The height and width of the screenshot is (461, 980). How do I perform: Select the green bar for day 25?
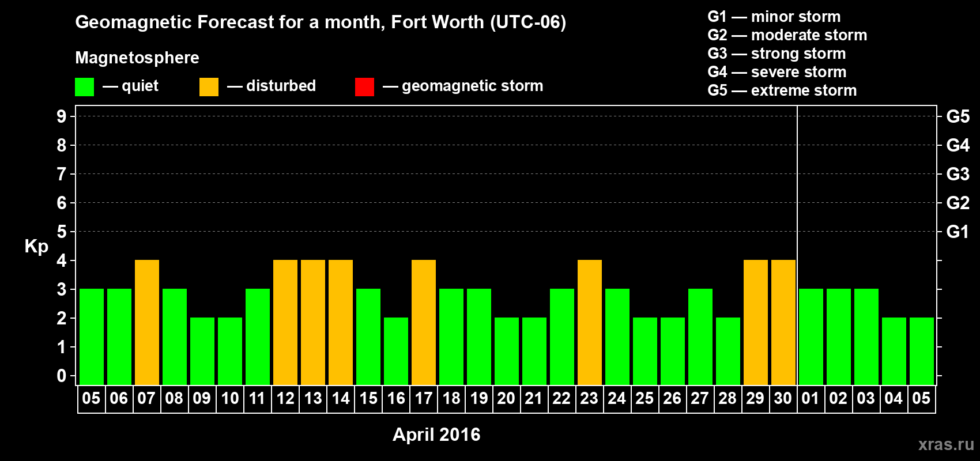(645, 352)
